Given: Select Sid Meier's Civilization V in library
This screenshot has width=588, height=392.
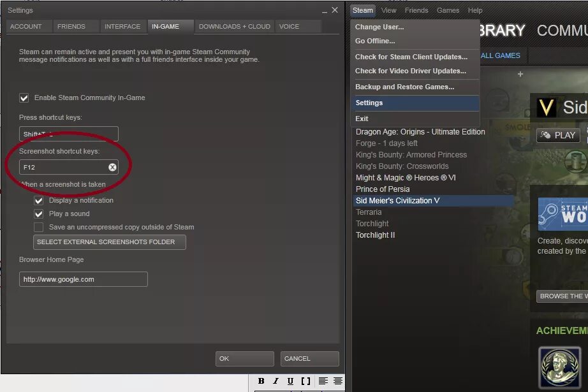Looking at the screenshot, I should 434,201.
